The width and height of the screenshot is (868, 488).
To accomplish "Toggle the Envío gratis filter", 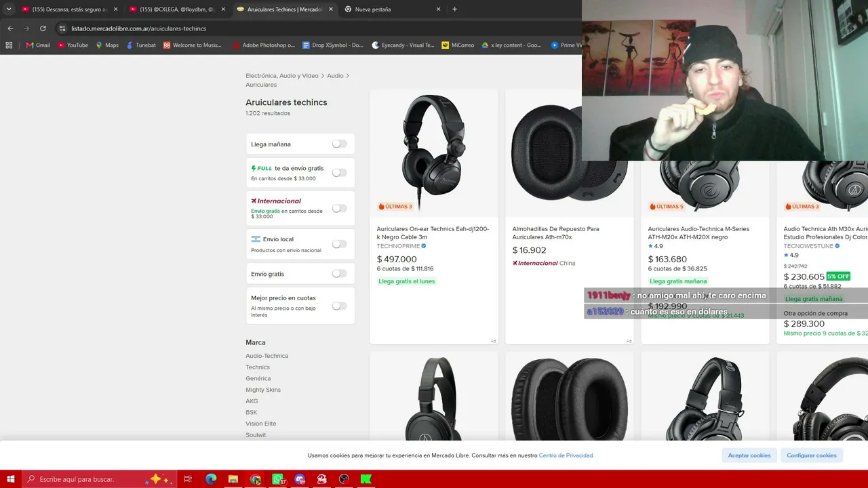I will click(x=339, y=274).
